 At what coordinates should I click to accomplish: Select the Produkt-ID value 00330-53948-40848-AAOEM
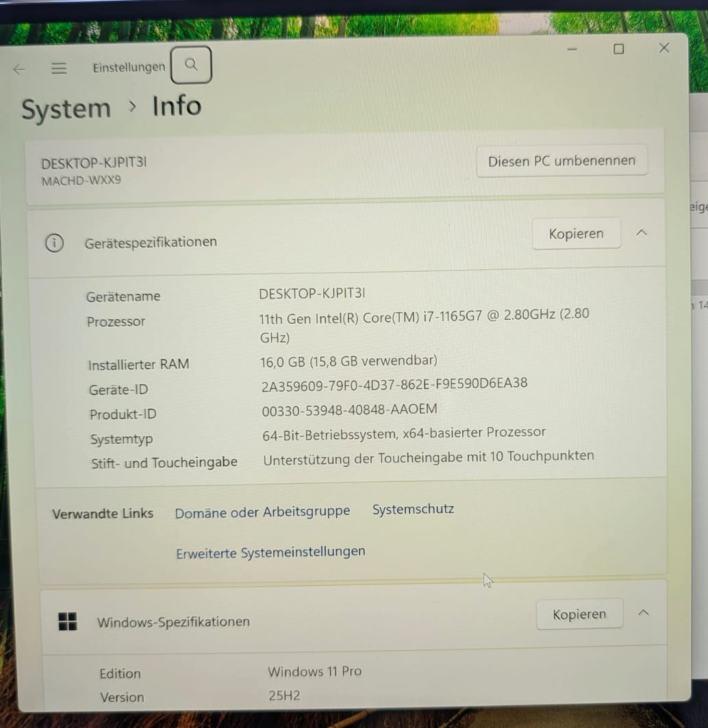click(x=350, y=410)
